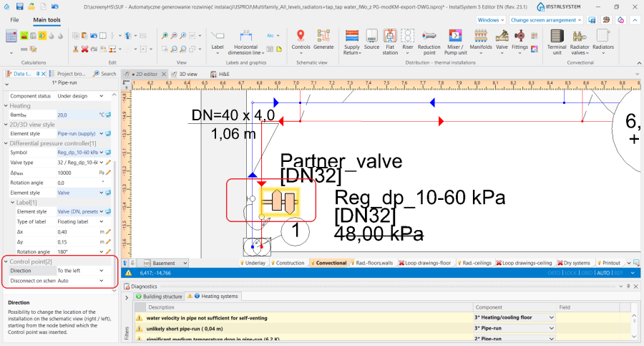Click the yellow note icon in Labels and graphics
The image size is (644, 346).
pyautogui.click(x=279, y=49)
